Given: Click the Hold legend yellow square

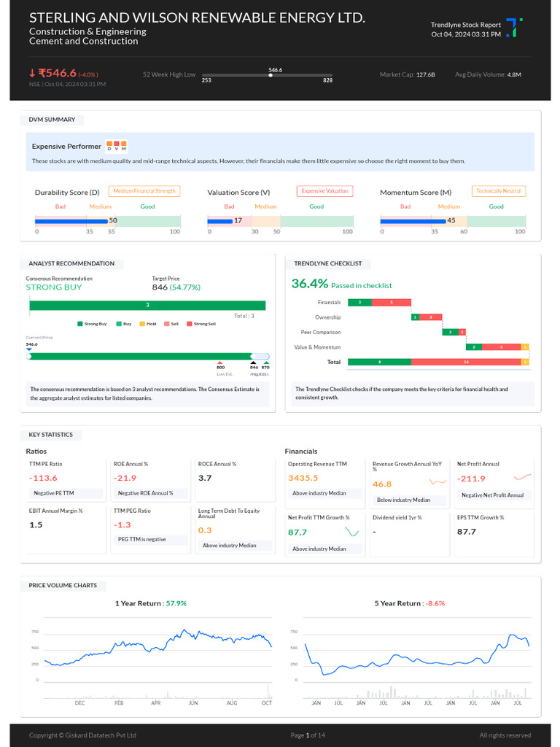Looking at the screenshot, I should 142,324.
